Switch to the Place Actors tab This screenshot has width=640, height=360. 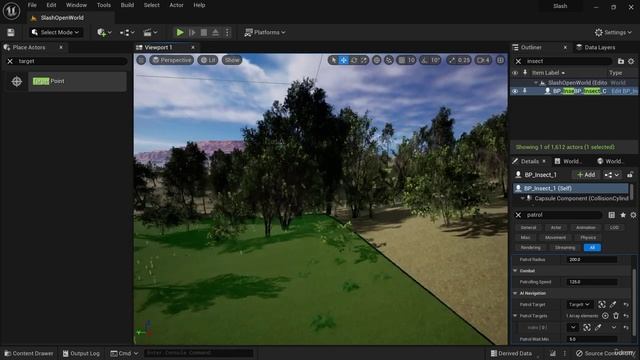tap(29, 47)
